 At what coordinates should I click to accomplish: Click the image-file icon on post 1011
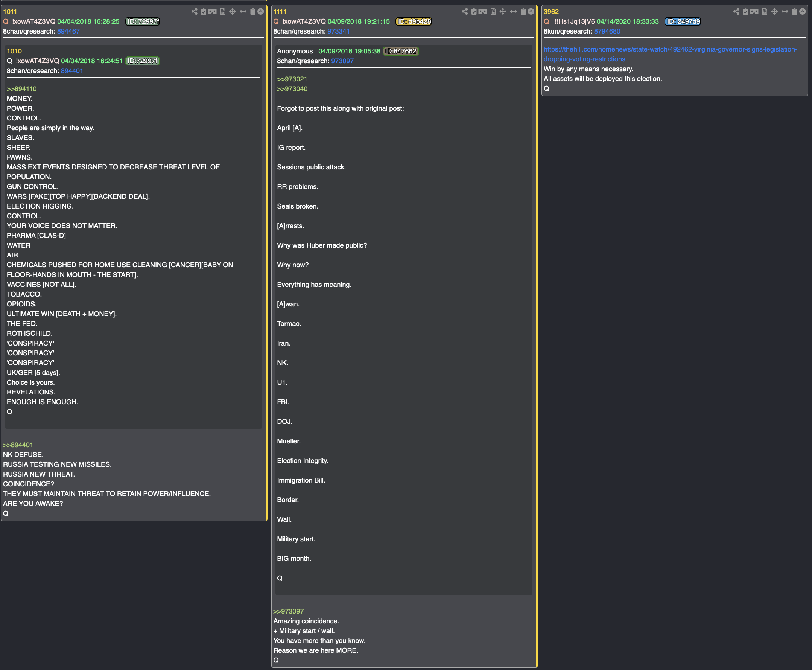[223, 12]
